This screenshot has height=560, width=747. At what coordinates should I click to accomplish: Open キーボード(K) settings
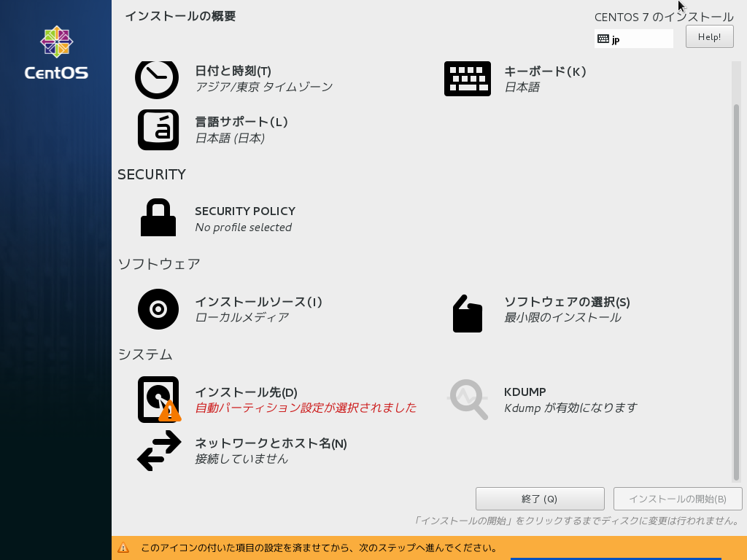click(x=545, y=71)
